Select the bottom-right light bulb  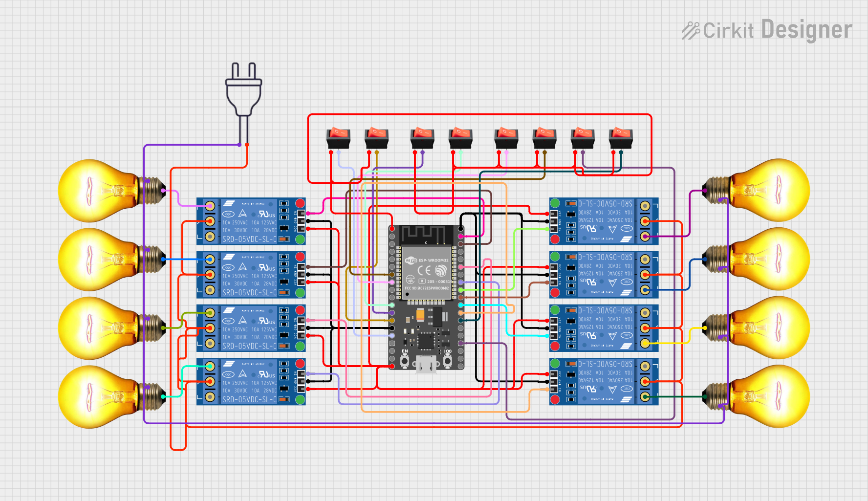pos(756,396)
